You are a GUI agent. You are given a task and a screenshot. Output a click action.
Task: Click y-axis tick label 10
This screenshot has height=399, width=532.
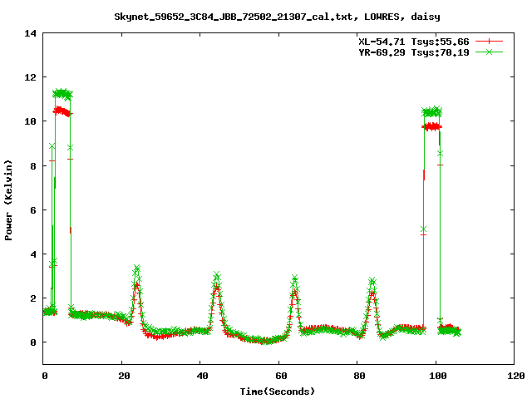[31, 121]
